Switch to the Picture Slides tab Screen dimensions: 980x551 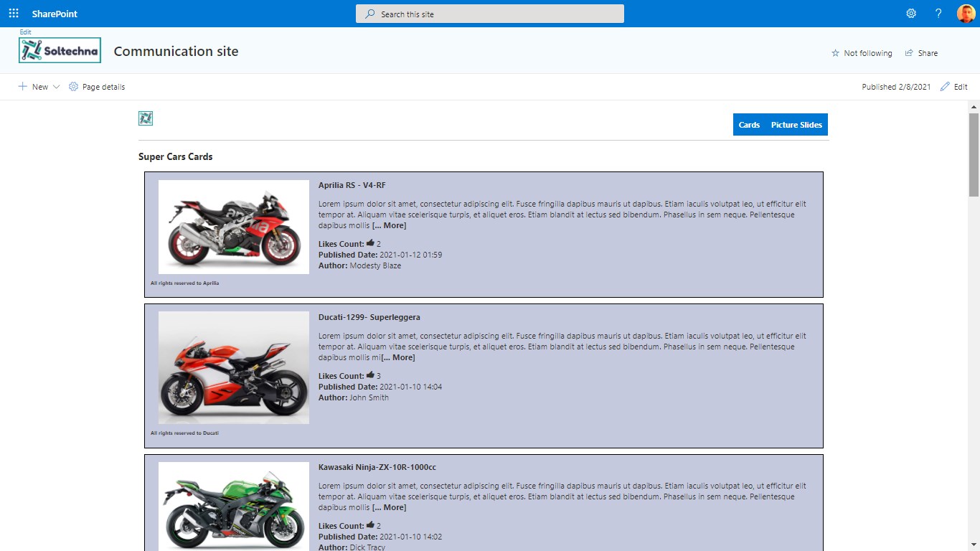[x=796, y=125]
